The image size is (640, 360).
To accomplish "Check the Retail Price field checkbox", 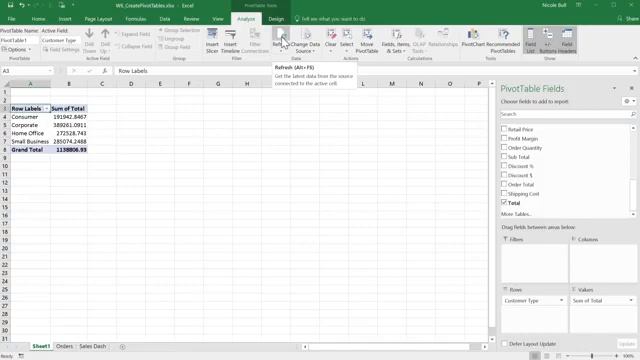I will 504,129.
